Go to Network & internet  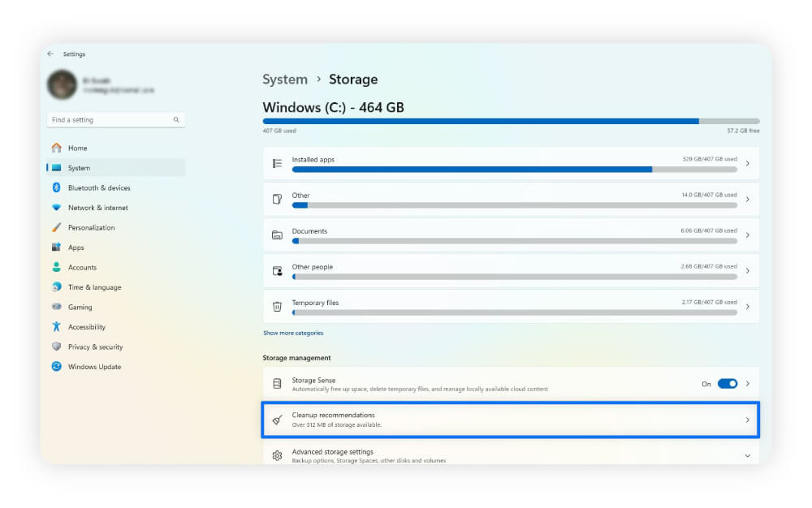[x=115, y=208]
